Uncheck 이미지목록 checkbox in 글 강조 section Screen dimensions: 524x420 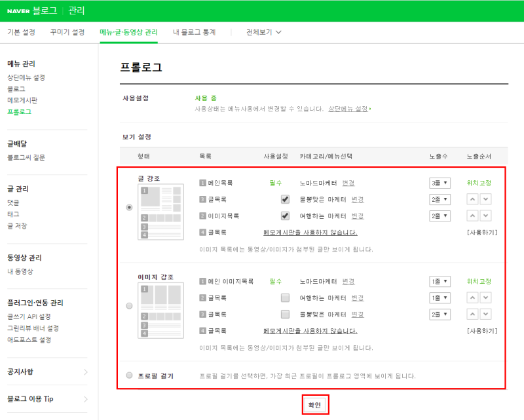click(x=285, y=216)
